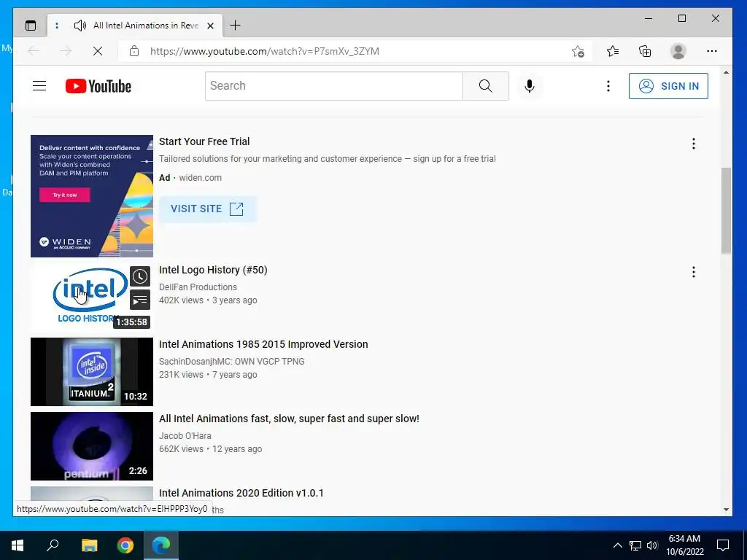
Task: Show hidden system tray icons
Action: [x=617, y=545]
